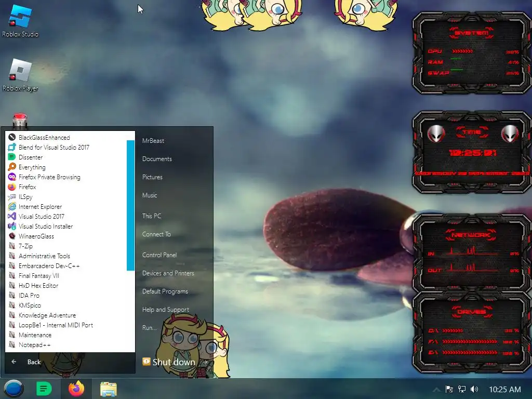Open Dissenter from the taskbar
Image resolution: width=532 pixels, height=399 pixels.
pyautogui.click(x=44, y=389)
